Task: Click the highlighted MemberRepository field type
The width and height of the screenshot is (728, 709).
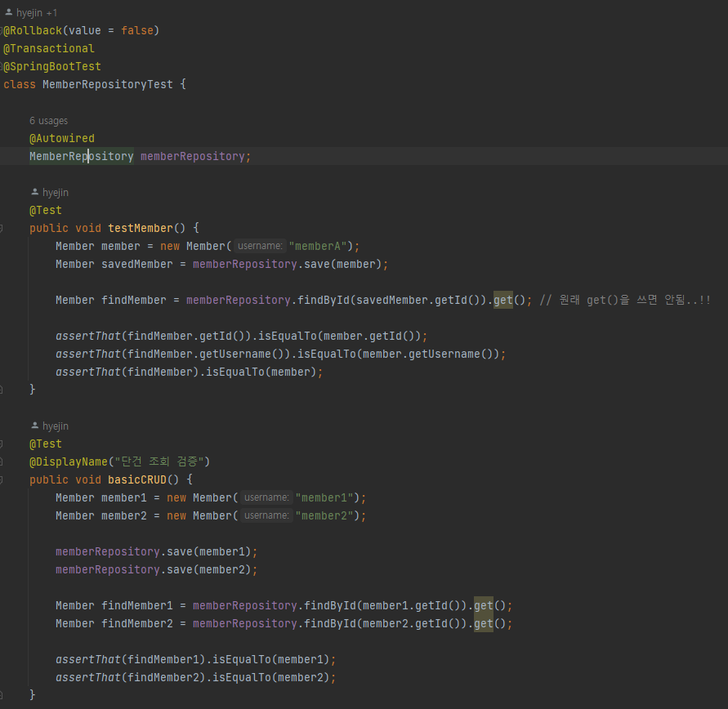Action: 82,156
